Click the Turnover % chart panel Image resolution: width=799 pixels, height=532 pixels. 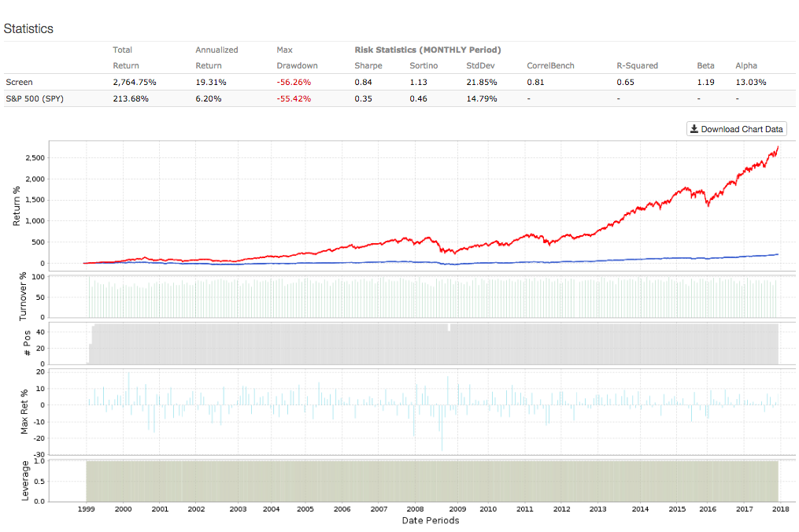coord(394,295)
